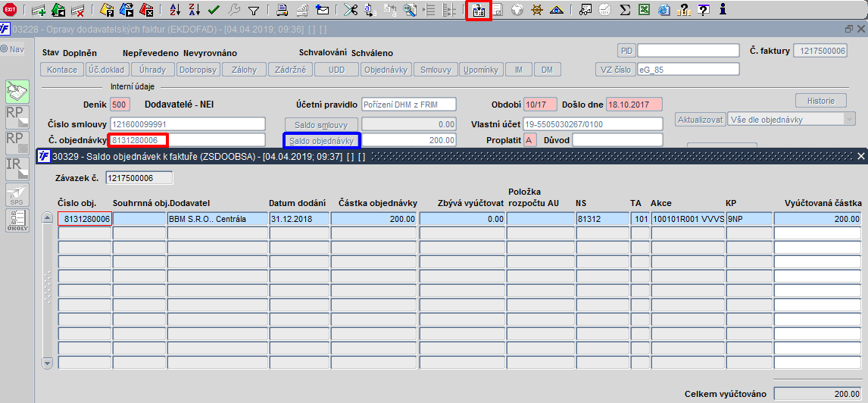The width and height of the screenshot is (868, 403).
Task: Click the table scrollbar down arrow
Action: [47, 363]
